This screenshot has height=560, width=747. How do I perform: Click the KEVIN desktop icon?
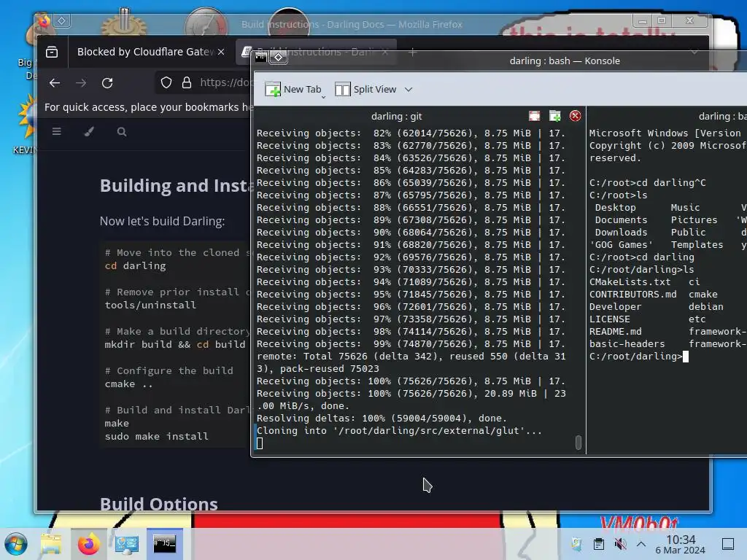25,124
